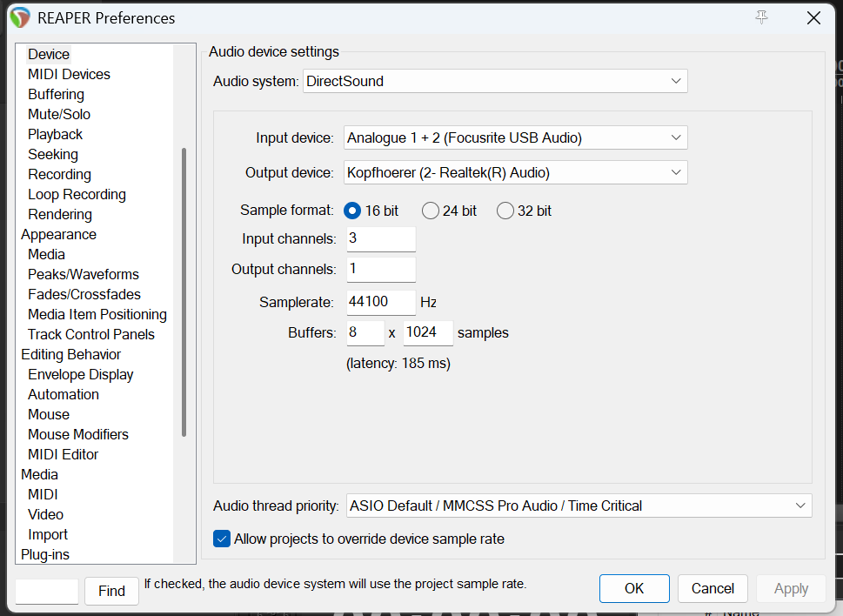Open MIDI page under Media
Image resolution: width=843 pixels, height=616 pixels.
pyautogui.click(x=43, y=494)
